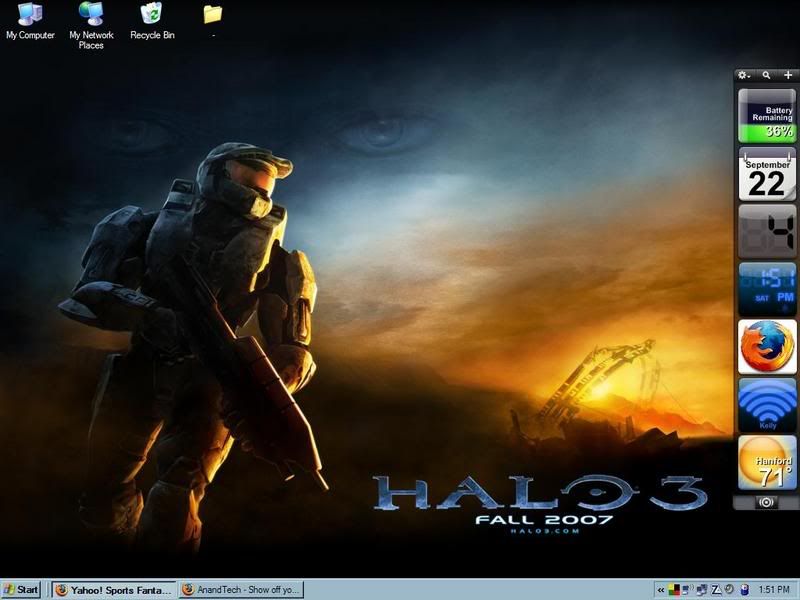Click the September 22 calendar widget
This screenshot has height=600, width=800.
pos(767,174)
